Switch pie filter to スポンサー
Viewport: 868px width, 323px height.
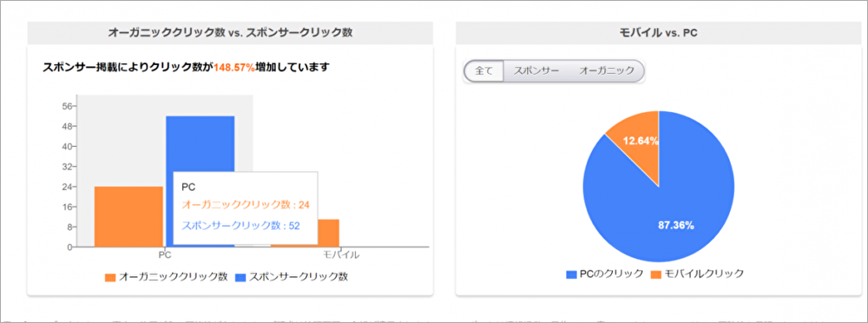[x=536, y=71]
